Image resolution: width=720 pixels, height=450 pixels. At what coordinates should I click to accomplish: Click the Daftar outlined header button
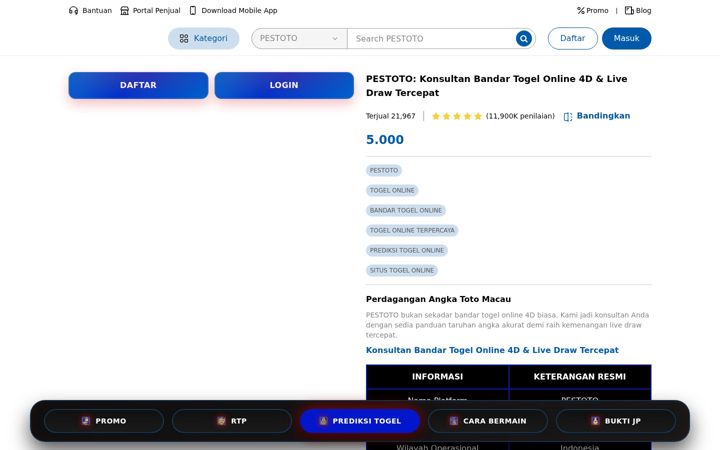tap(573, 39)
